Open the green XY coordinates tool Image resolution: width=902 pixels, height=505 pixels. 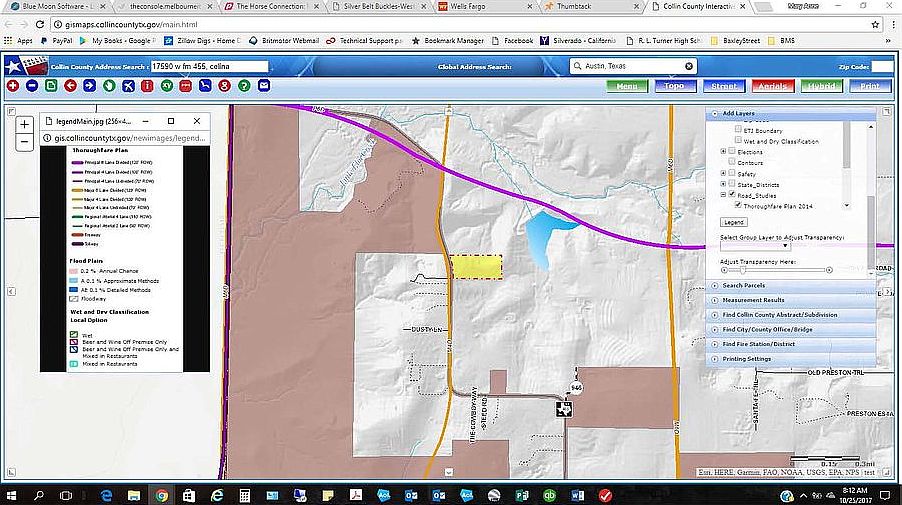(x=167, y=86)
